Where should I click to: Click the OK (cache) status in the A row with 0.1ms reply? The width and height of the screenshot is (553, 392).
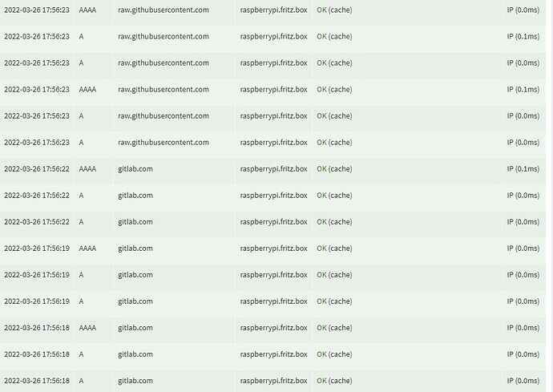(x=334, y=36)
